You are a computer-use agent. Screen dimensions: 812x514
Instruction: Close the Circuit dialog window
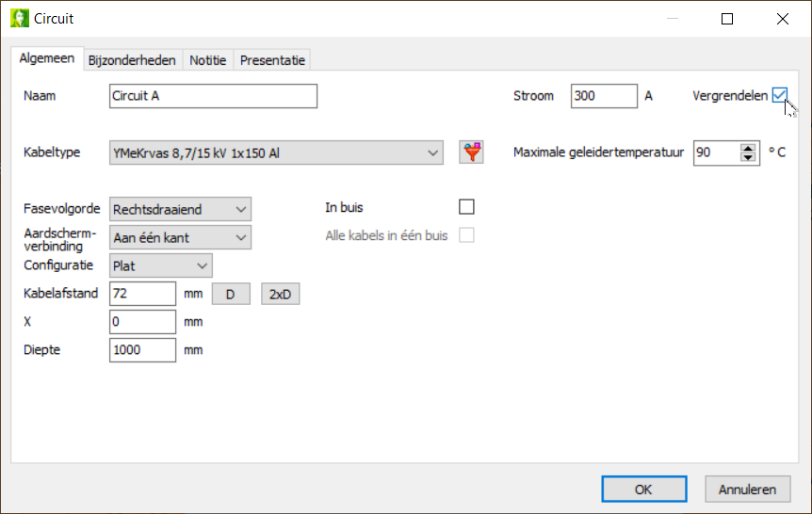783,19
